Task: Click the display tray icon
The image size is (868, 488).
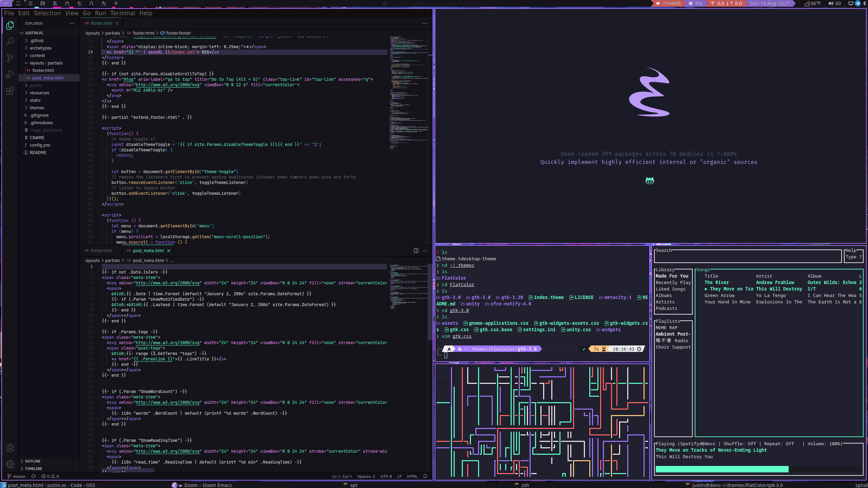Action: click(x=850, y=3)
